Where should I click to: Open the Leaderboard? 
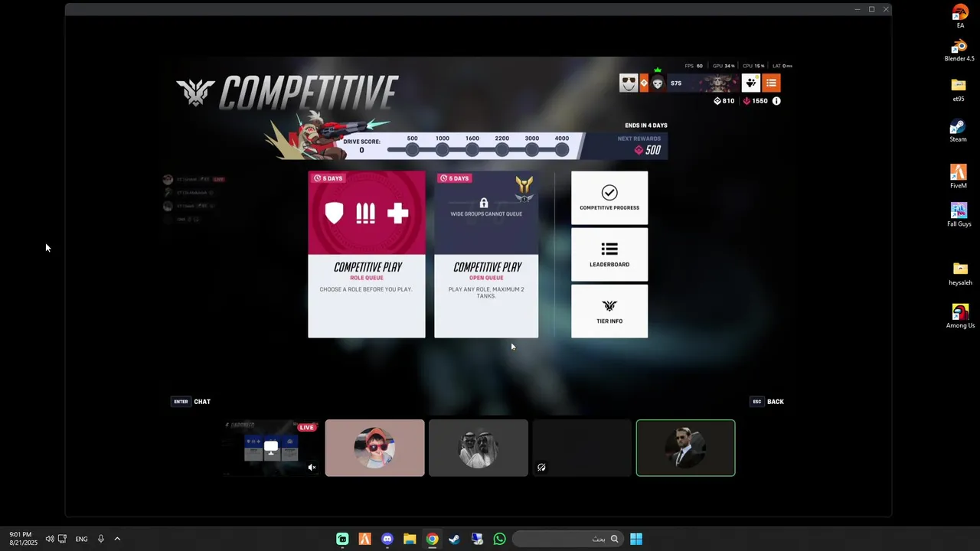[x=609, y=254]
